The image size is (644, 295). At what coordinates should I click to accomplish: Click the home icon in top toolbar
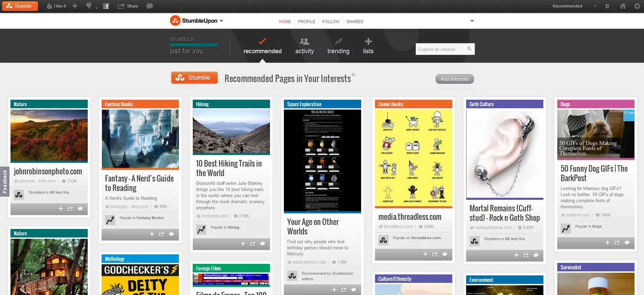[623, 6]
